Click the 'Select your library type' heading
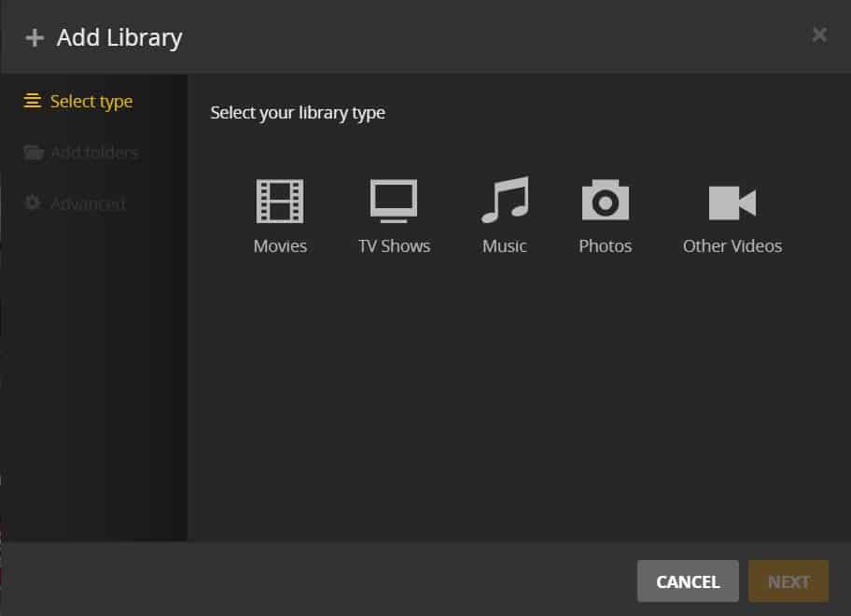Screen dimensions: 851x616 (x=298, y=113)
